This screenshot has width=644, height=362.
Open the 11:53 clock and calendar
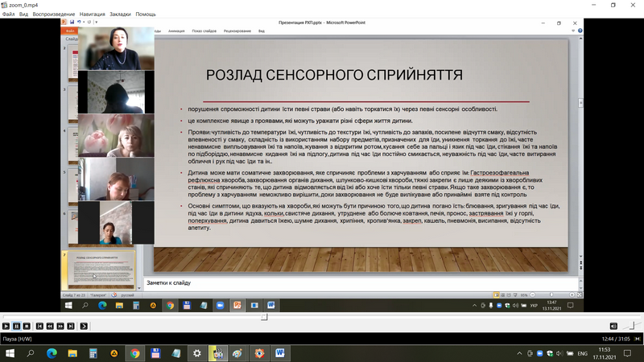[605, 353]
